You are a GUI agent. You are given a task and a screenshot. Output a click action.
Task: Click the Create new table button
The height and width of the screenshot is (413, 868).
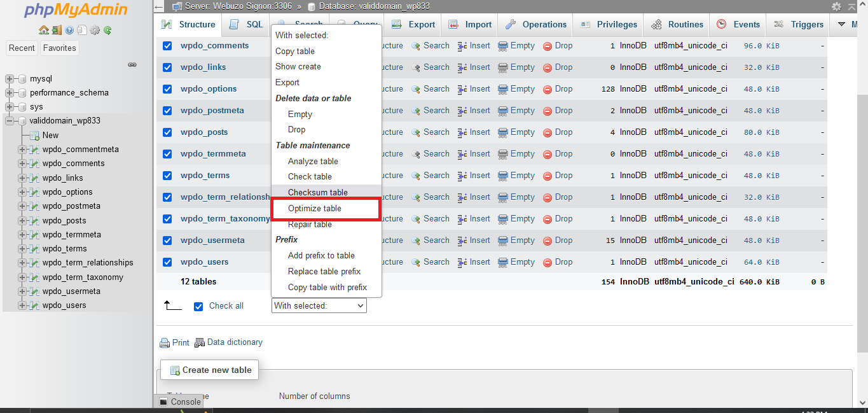(209, 370)
